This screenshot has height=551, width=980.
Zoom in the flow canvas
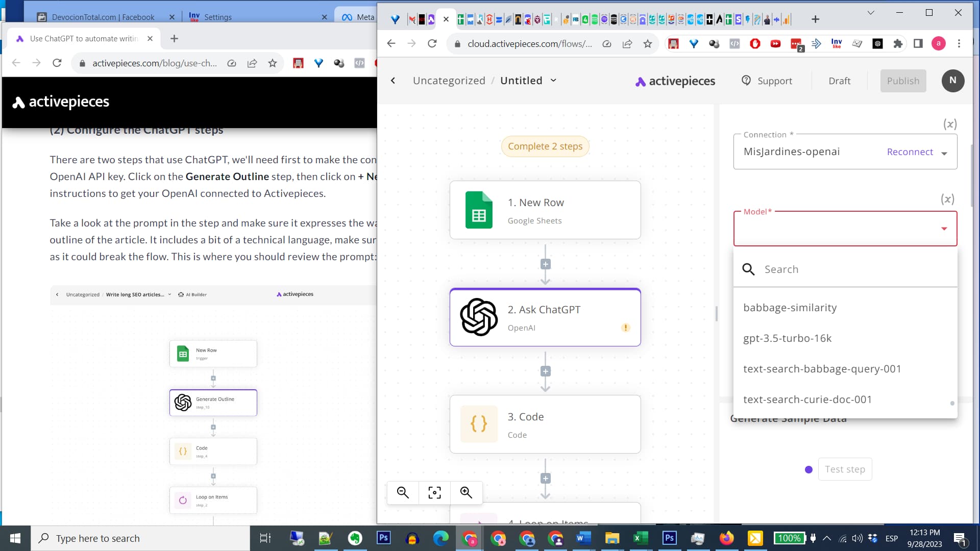[x=466, y=492]
